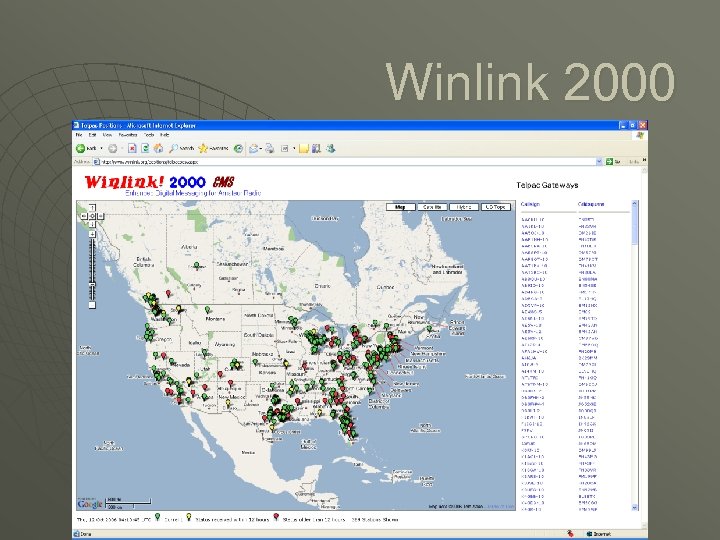Pan the map right with the arrow

(100, 216)
